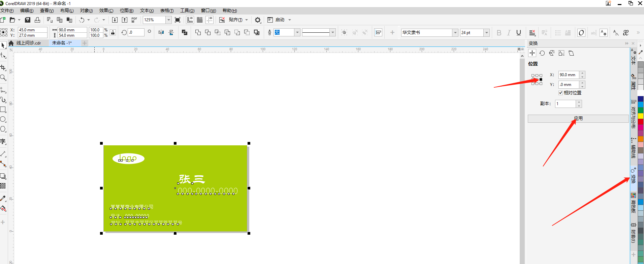Click the Import icon
The image size is (644, 264).
coord(115,20)
